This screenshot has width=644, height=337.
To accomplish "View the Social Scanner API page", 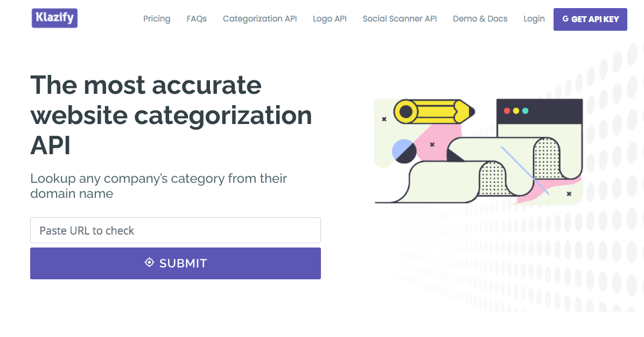I will 400,19.
